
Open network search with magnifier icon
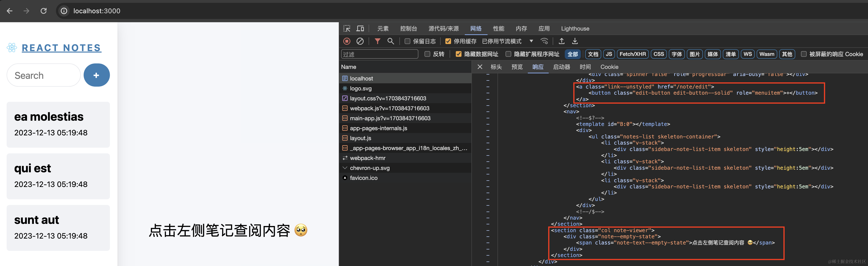[391, 41]
